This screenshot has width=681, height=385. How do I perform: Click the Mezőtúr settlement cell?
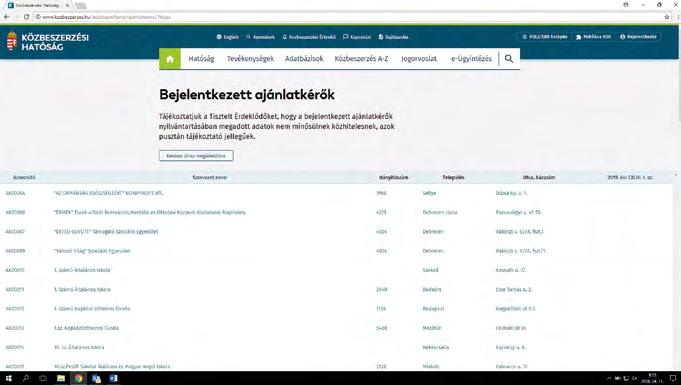click(x=432, y=328)
